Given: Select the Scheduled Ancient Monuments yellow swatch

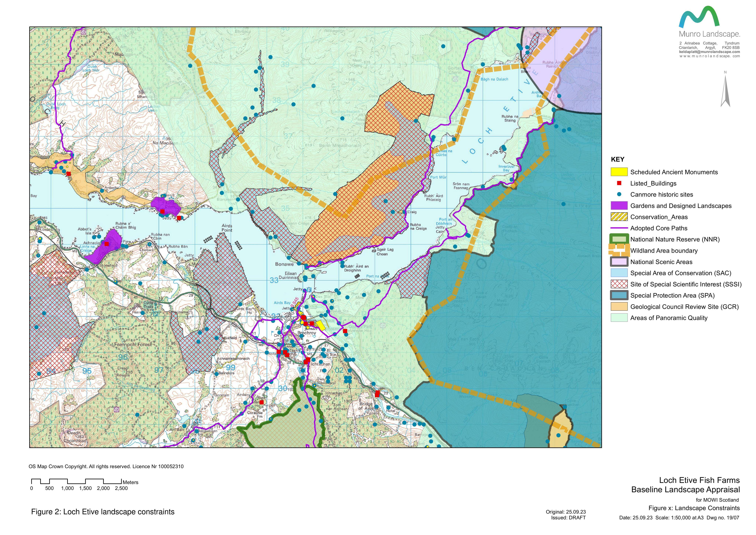Looking at the screenshot, I should [619, 172].
